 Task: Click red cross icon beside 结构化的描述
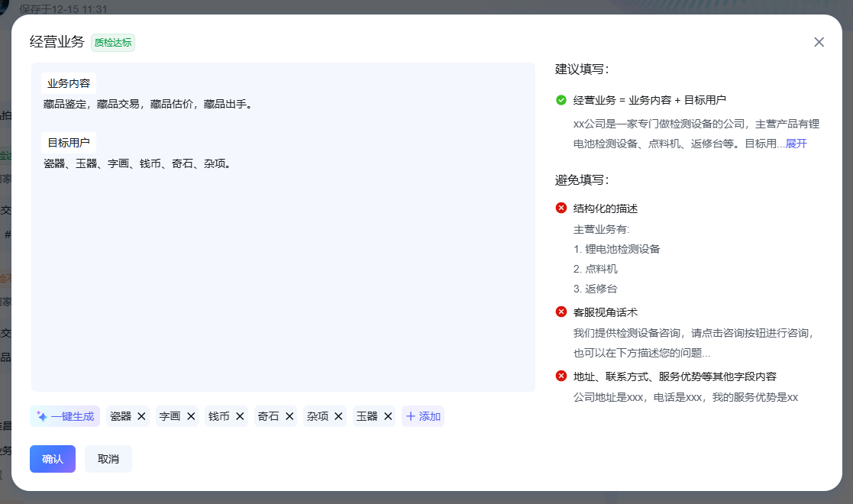click(561, 208)
